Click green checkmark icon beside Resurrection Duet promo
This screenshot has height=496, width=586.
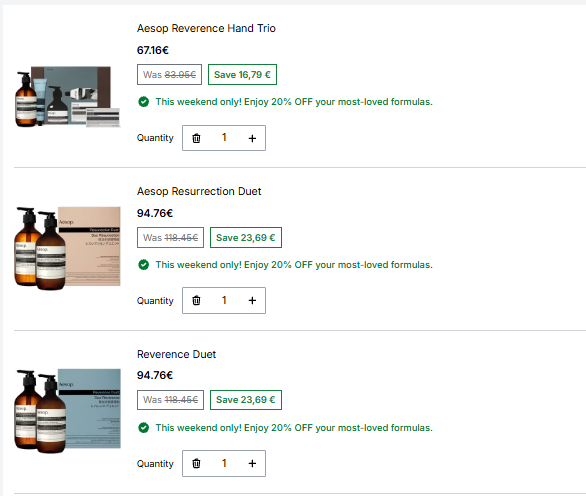point(144,265)
